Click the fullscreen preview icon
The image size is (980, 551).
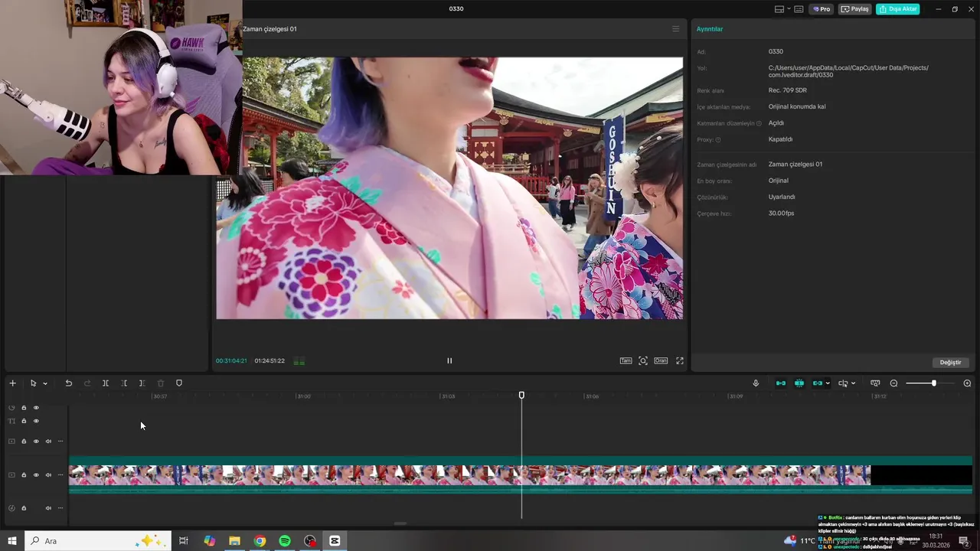[680, 360]
